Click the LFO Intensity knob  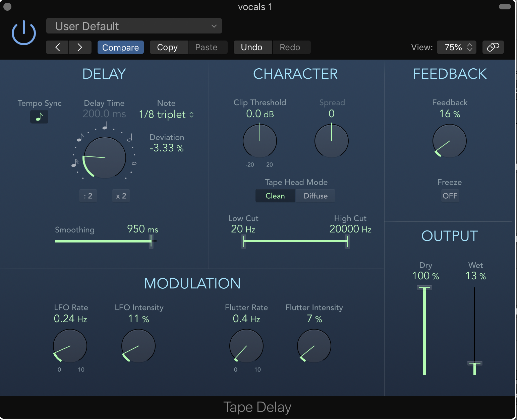pos(138,346)
